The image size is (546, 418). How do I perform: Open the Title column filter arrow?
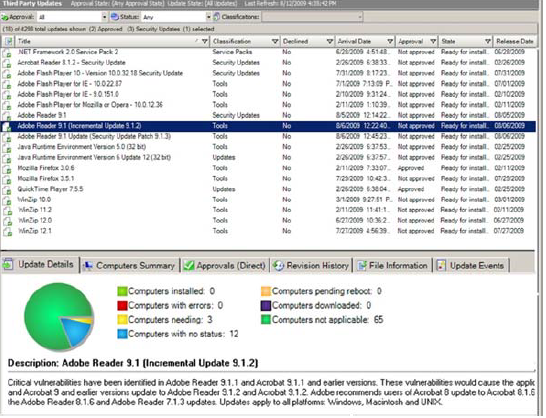205,41
